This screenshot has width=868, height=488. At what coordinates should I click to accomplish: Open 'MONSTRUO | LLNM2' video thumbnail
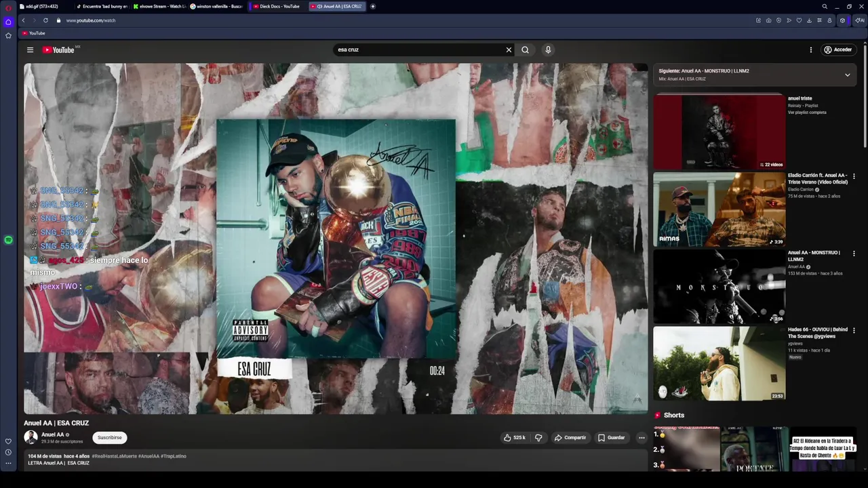(719, 287)
